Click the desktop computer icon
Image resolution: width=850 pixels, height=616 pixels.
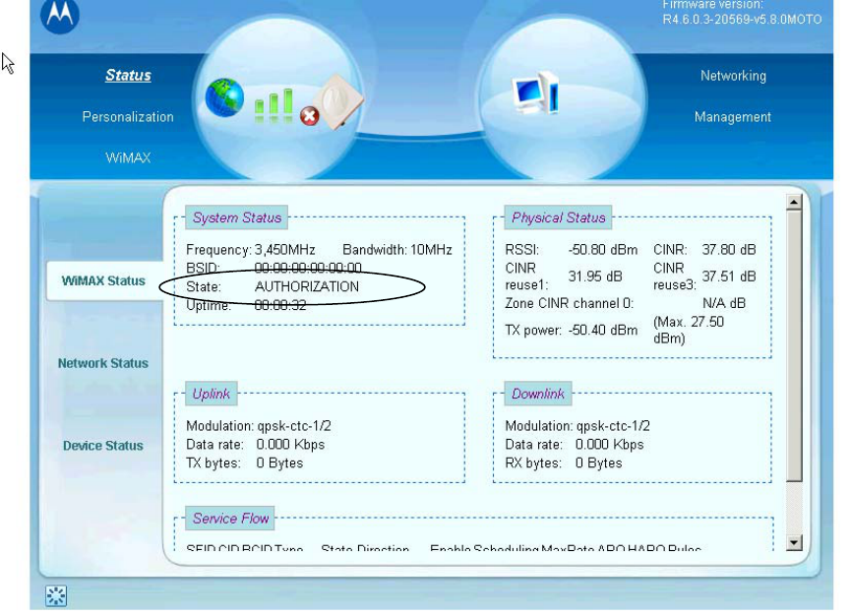pos(535,92)
